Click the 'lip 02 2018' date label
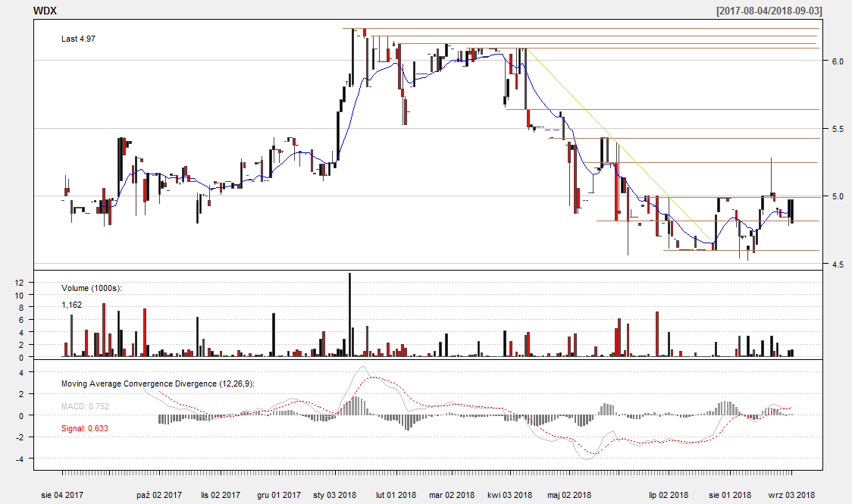This screenshot has width=852, height=504. click(669, 495)
